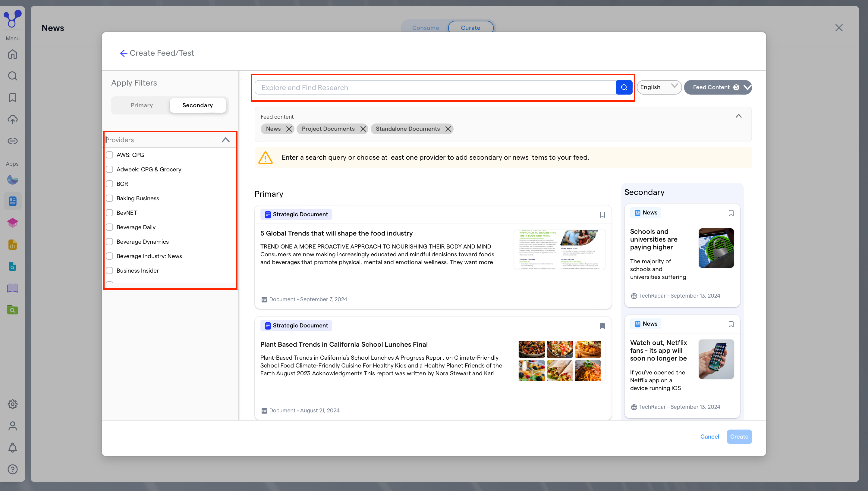Image resolution: width=868 pixels, height=491 pixels.
Task: Open padlock news image thumbnail
Action: (716, 248)
